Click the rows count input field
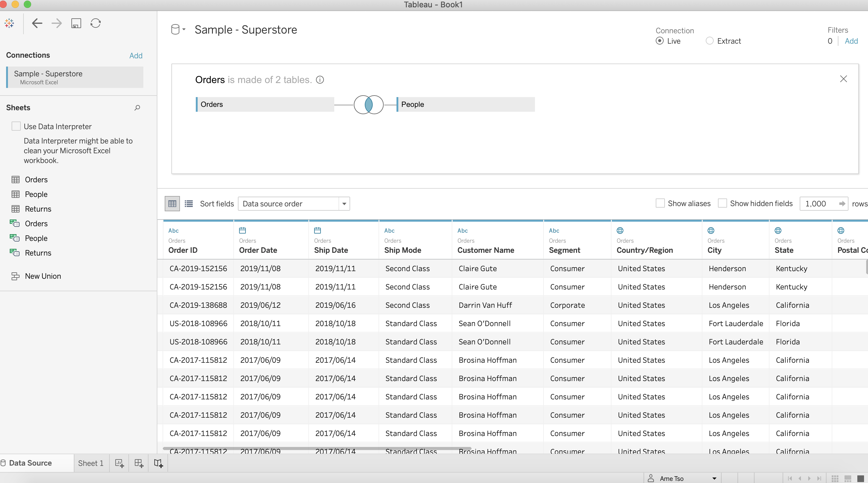 pos(820,204)
